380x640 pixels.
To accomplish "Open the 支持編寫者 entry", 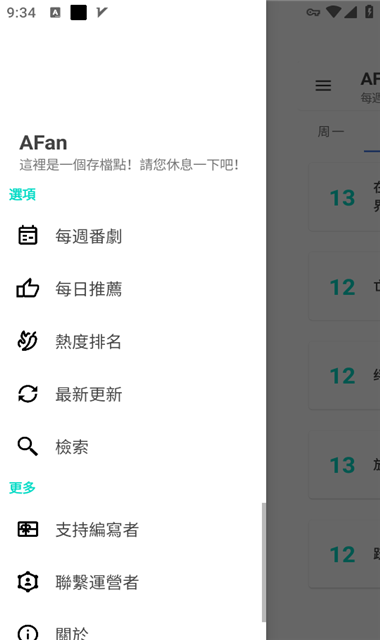I will (x=133, y=529).
